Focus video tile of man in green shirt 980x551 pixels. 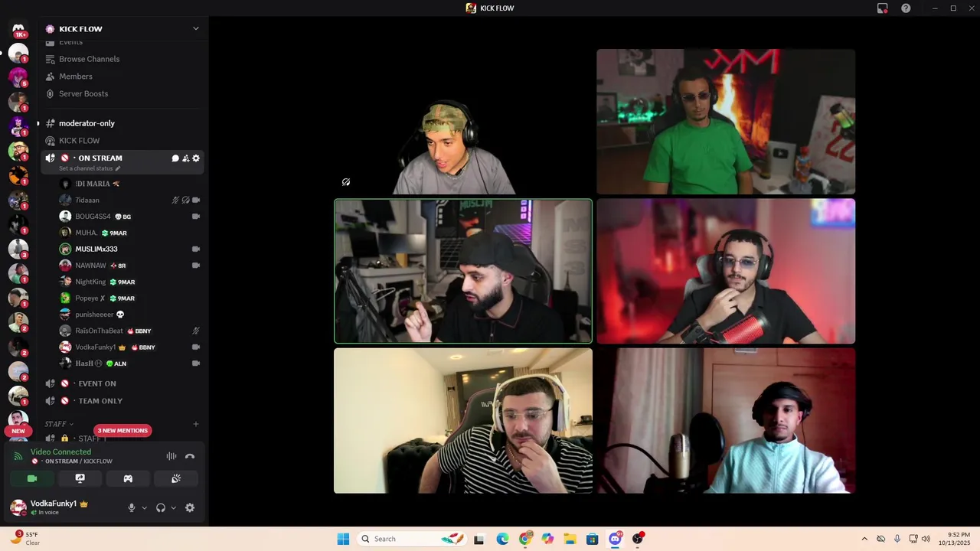[726, 122]
